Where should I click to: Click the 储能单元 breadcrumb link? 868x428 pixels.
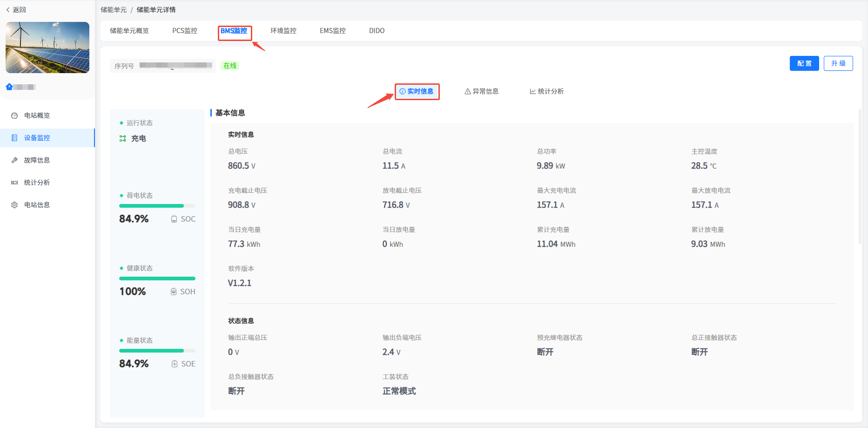(x=114, y=10)
